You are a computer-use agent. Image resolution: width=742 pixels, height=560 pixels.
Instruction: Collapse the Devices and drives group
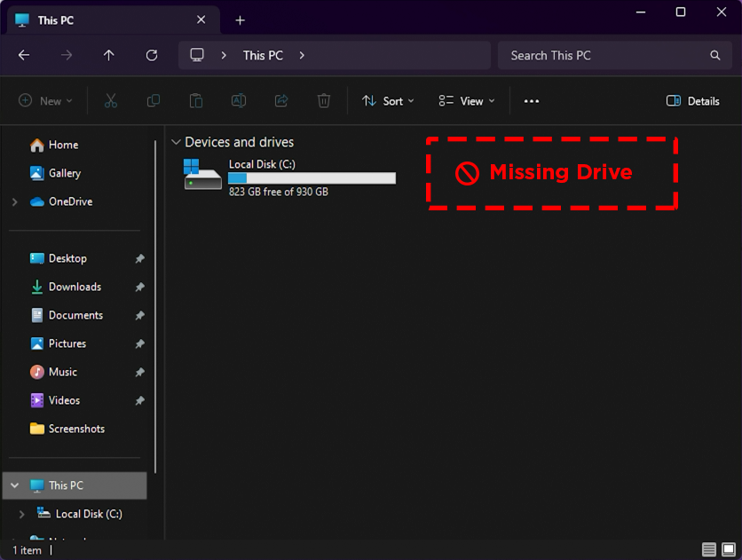177,142
